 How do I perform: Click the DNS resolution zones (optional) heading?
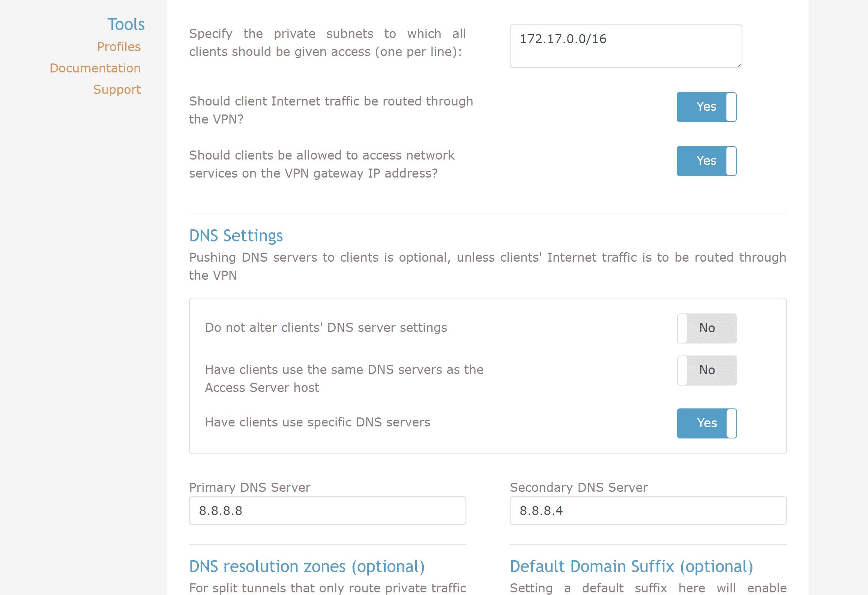[307, 566]
